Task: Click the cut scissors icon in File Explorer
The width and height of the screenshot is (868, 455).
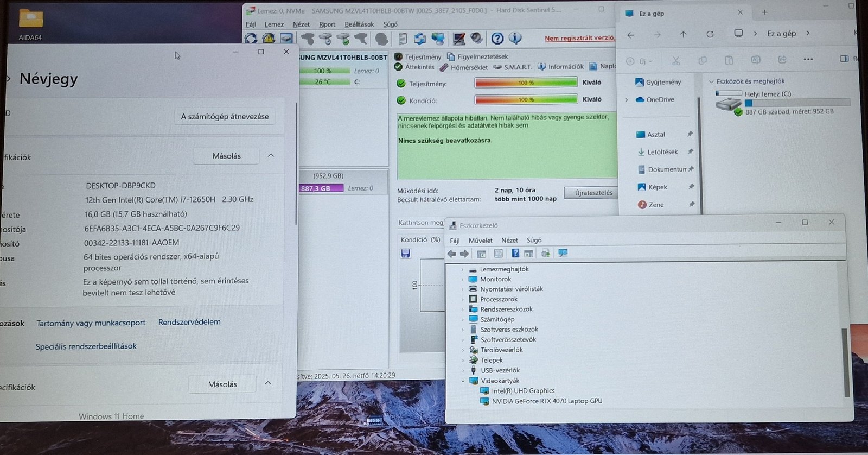Action: click(676, 60)
